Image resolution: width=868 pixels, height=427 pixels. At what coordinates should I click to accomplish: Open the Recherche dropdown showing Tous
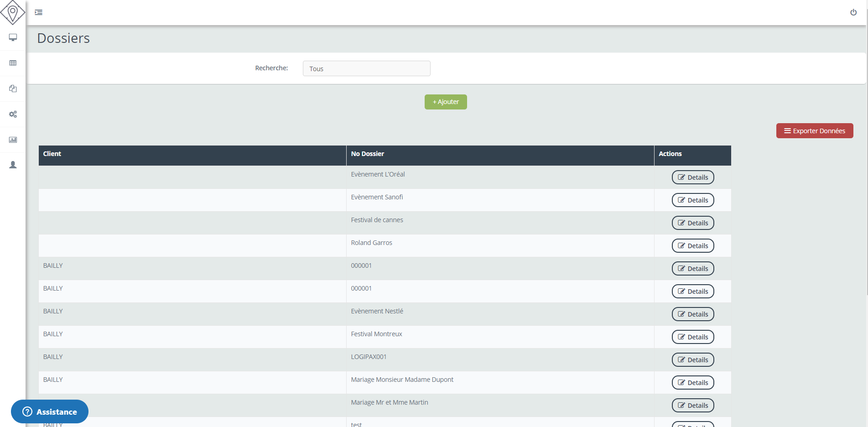tap(366, 68)
